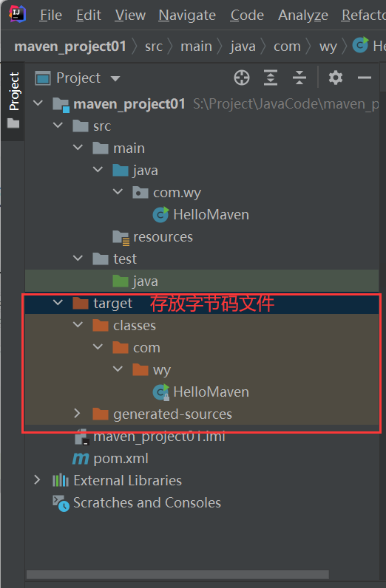
Task: Click the main breadcrumb in navigation bar
Action: [x=196, y=47]
